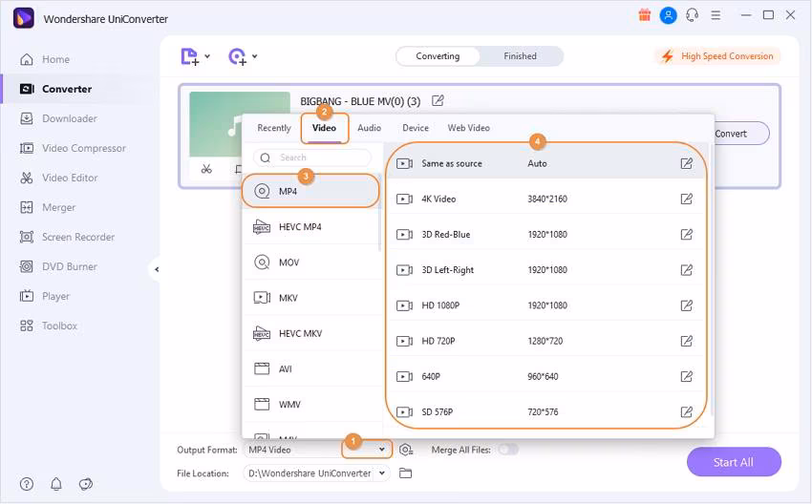Edit the Same as source preset

[x=686, y=163]
